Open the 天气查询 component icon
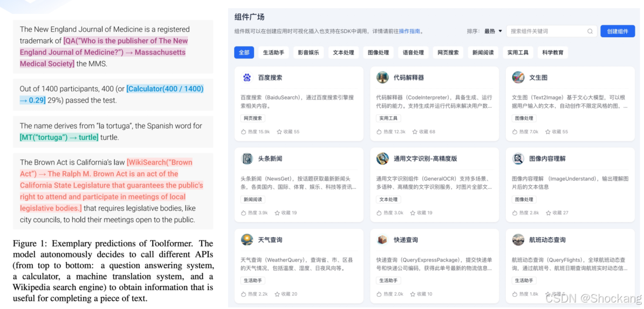This screenshot has height=309, width=644. [247, 239]
